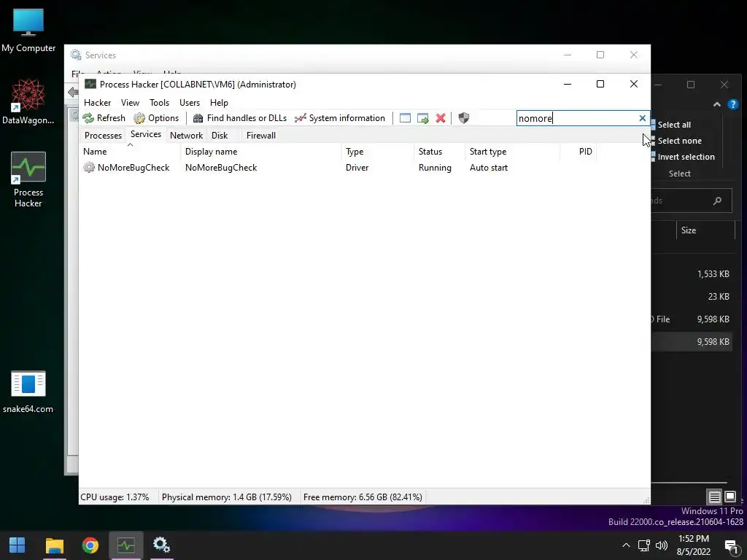Clear the nomore search filter
Screen dimensions: 747x560
[x=642, y=118]
